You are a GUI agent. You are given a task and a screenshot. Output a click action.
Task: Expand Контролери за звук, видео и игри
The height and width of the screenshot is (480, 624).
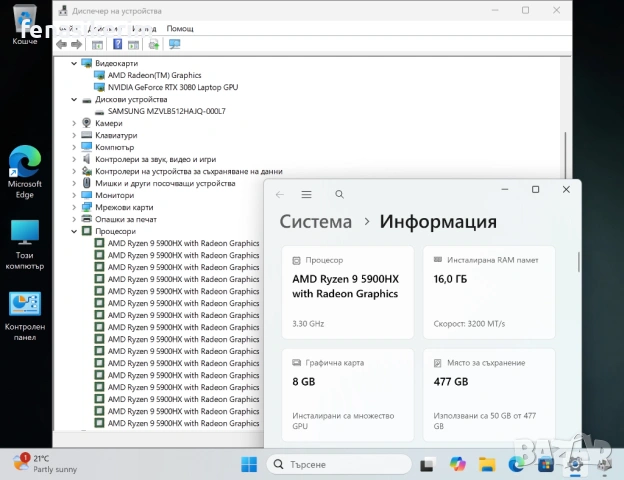[x=74, y=159]
